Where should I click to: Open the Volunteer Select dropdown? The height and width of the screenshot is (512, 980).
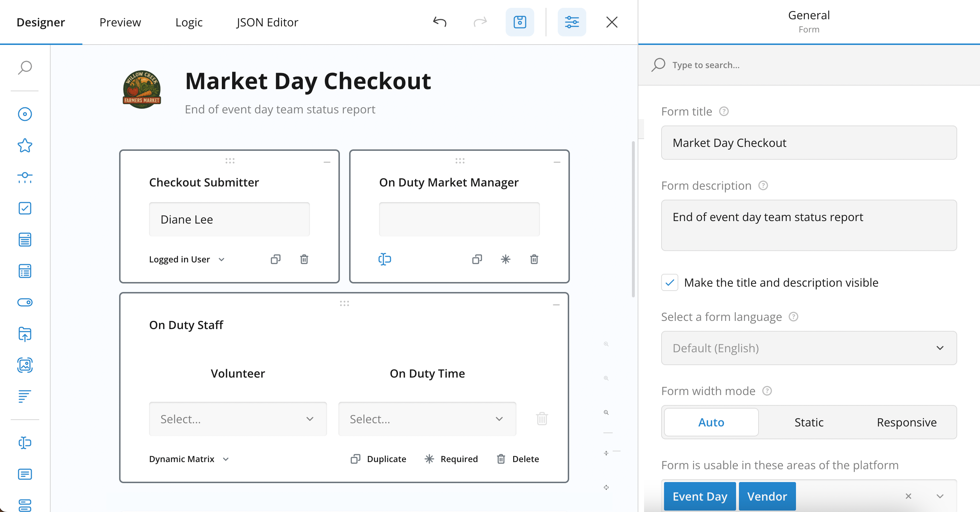tap(238, 419)
